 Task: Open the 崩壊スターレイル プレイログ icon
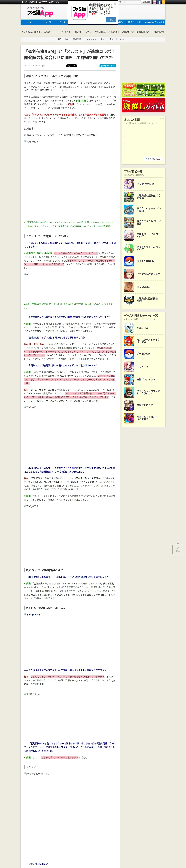pos(129,235)
